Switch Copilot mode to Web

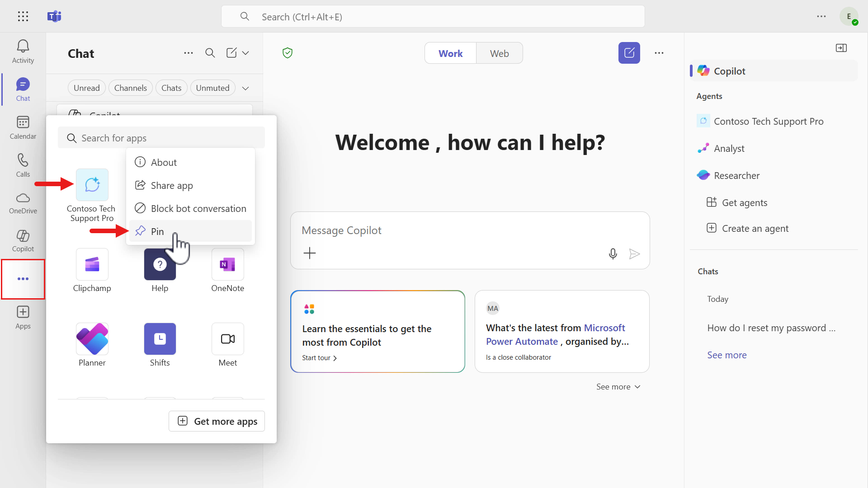(499, 53)
